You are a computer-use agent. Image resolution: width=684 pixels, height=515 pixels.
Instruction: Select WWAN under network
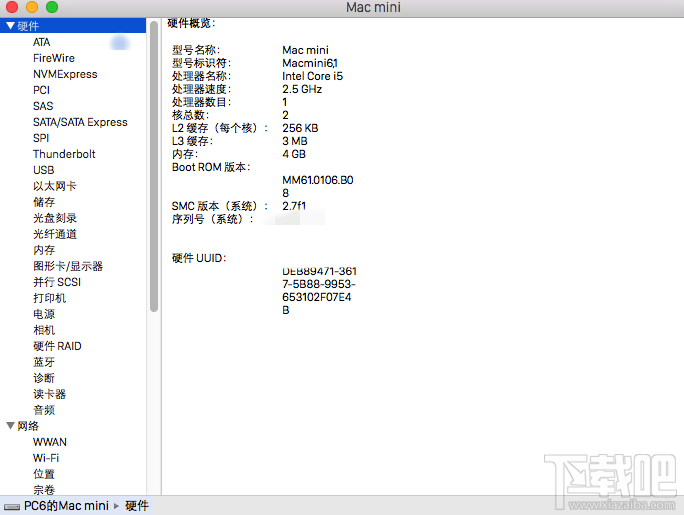coord(50,442)
